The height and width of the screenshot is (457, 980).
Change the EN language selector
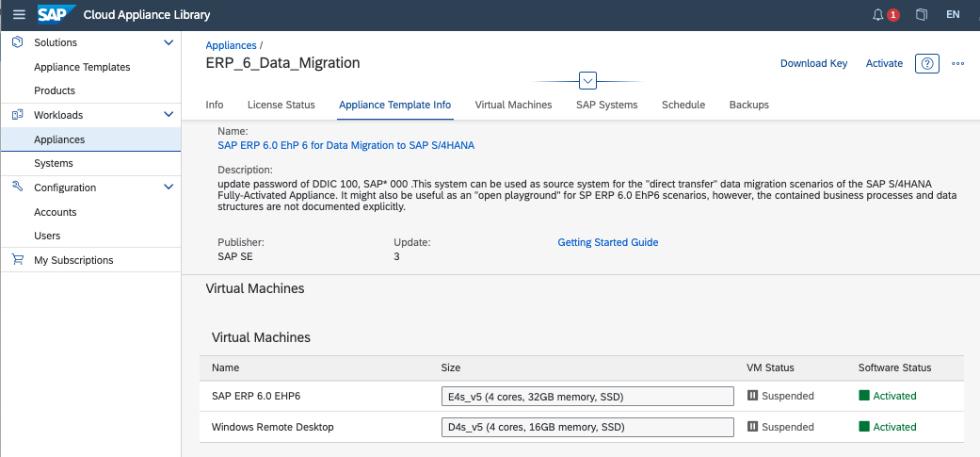(x=953, y=15)
